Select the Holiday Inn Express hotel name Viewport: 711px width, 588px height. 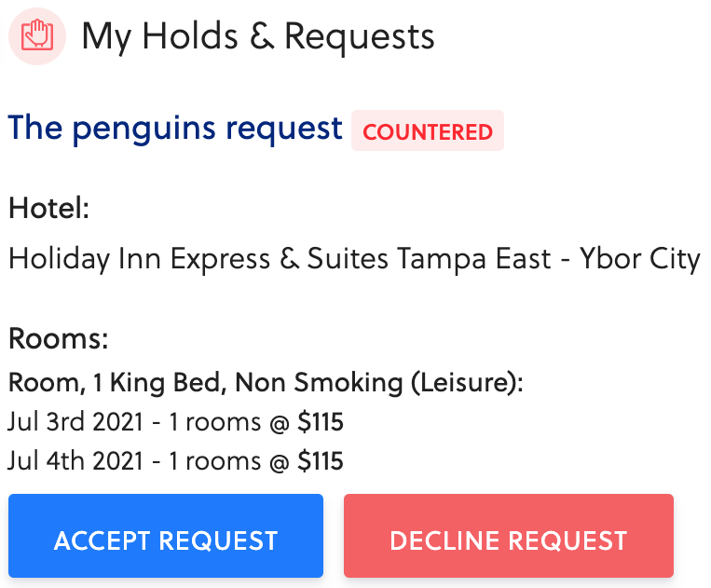pos(354,258)
